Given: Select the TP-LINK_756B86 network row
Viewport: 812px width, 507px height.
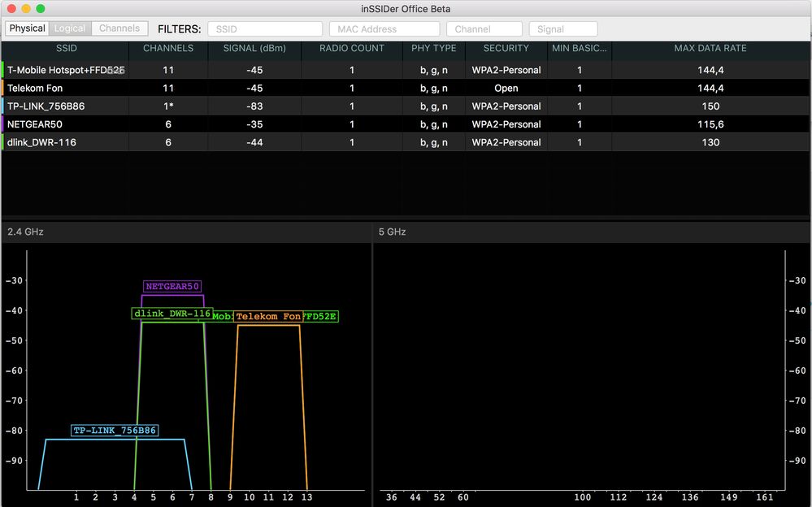Looking at the screenshot, I should point(406,106).
